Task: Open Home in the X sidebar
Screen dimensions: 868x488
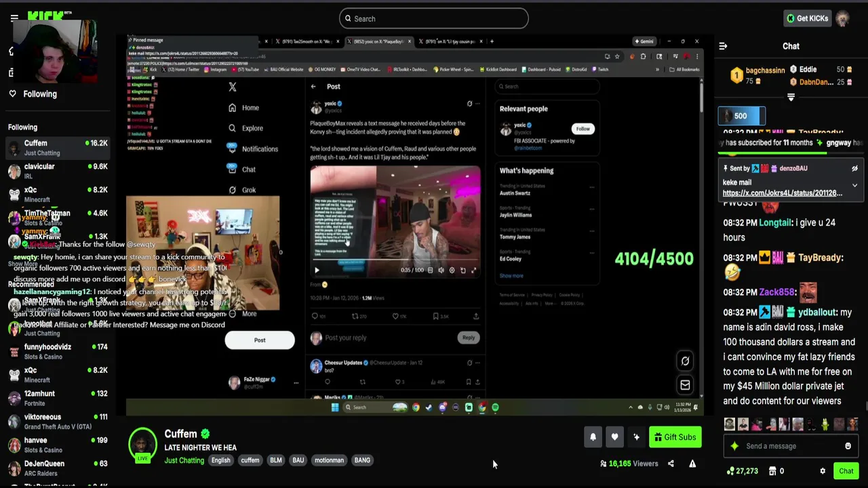Action: click(244, 108)
